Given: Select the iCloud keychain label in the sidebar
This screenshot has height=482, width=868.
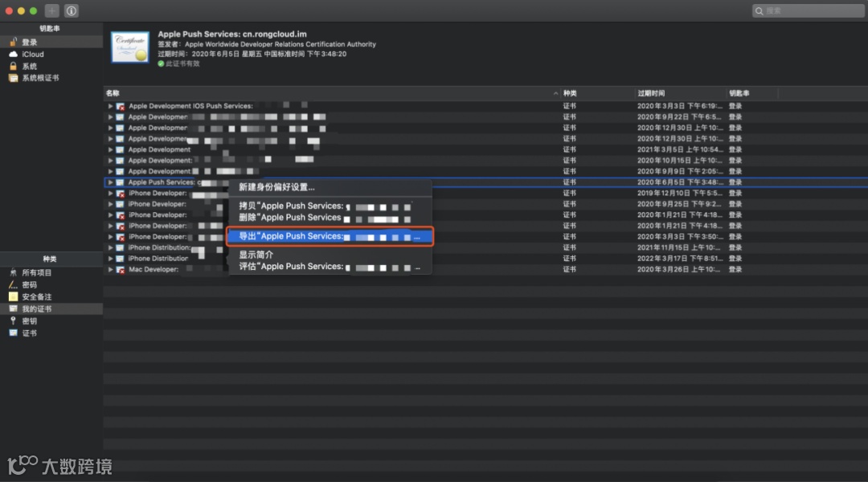Looking at the screenshot, I should tap(33, 55).
